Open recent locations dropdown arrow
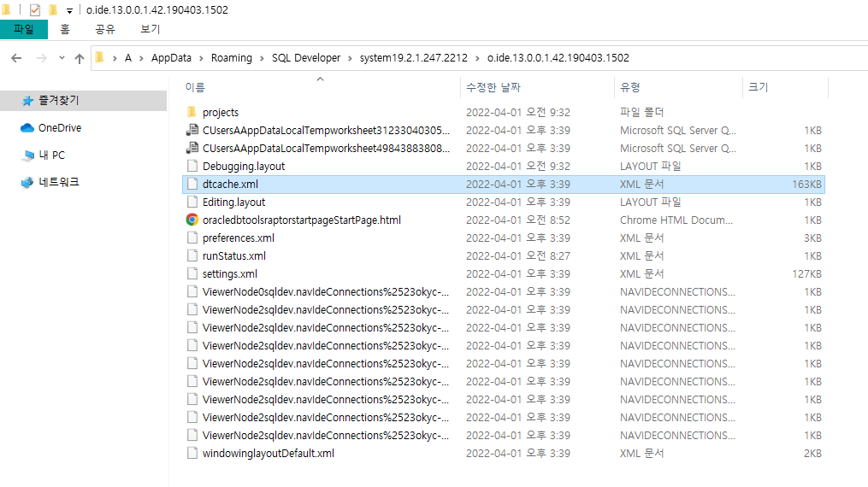Viewport: 868px width, 487px height. pyautogui.click(x=62, y=58)
